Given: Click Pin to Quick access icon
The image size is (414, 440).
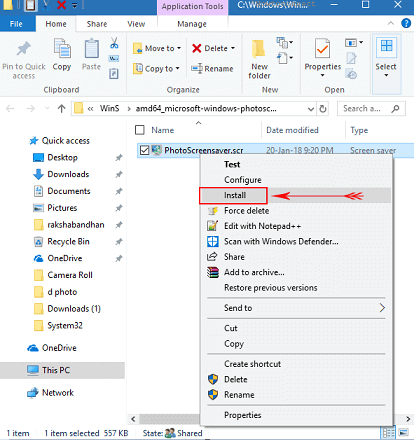Looking at the screenshot, I should coord(23,49).
